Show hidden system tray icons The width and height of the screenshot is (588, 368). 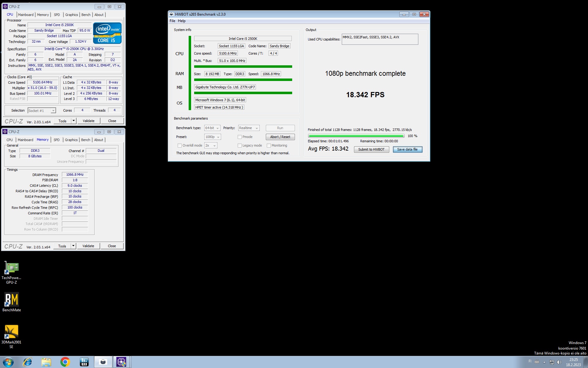544,362
